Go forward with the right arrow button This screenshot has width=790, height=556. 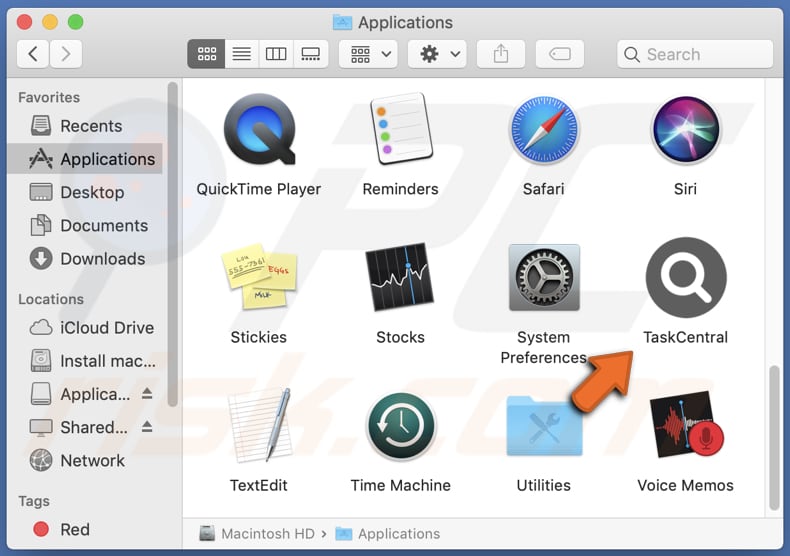coord(65,54)
